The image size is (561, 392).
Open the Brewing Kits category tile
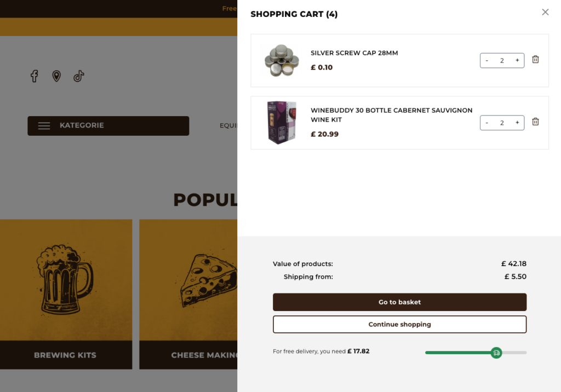point(66,294)
